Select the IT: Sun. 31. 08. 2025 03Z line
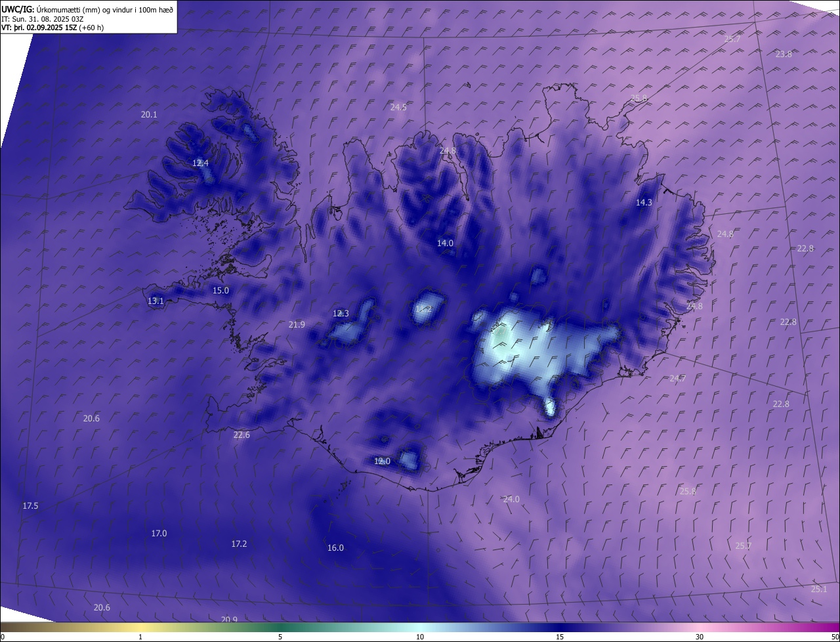 tap(42, 18)
